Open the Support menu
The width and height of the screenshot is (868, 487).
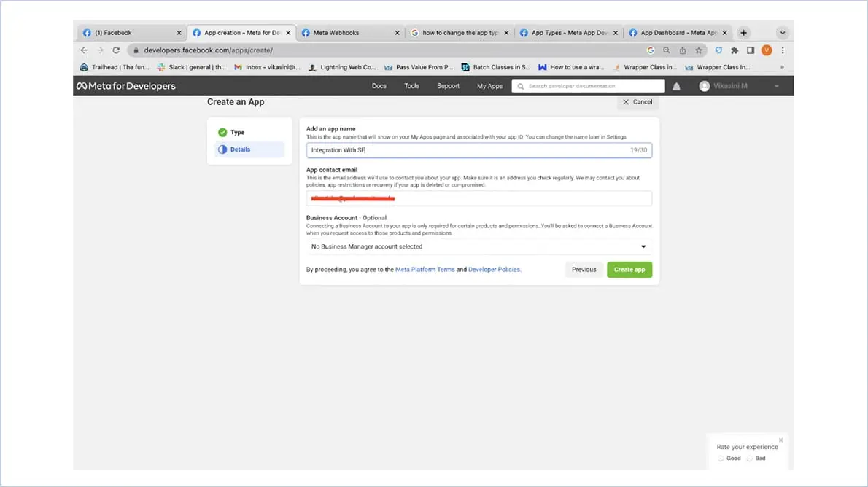pos(448,86)
